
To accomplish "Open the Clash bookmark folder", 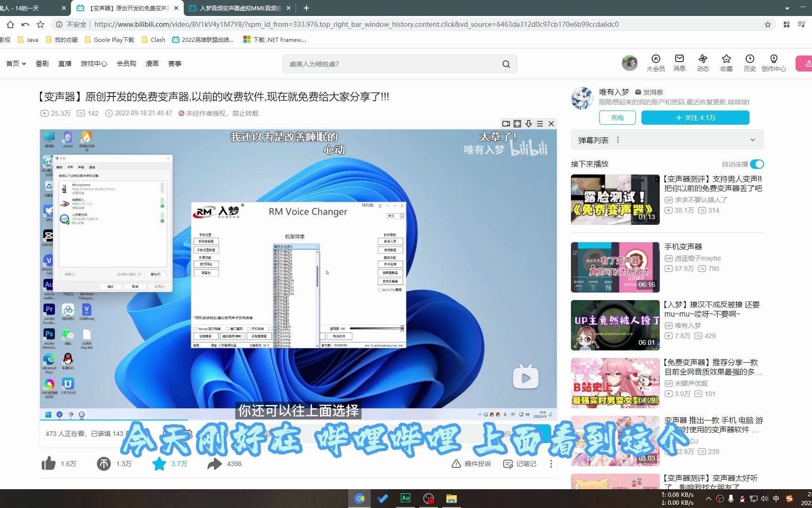I will 154,40.
